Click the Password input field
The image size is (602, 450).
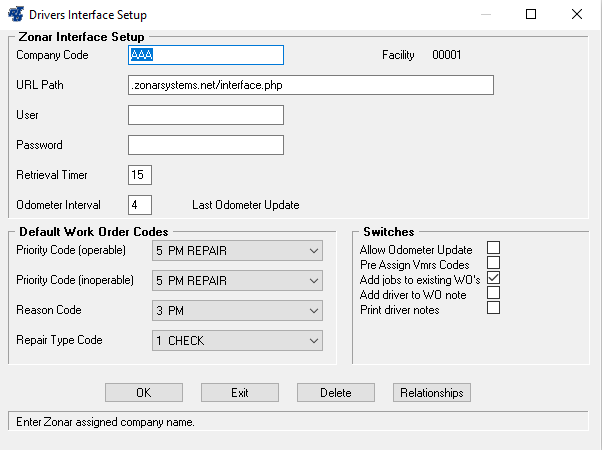tap(206, 145)
